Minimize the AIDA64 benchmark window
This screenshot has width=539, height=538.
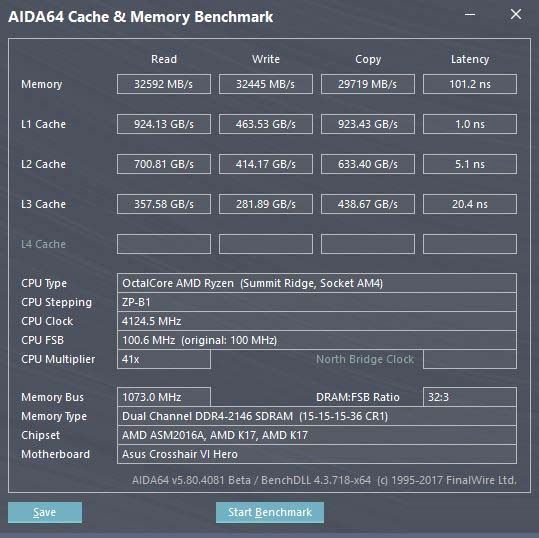(470, 14)
